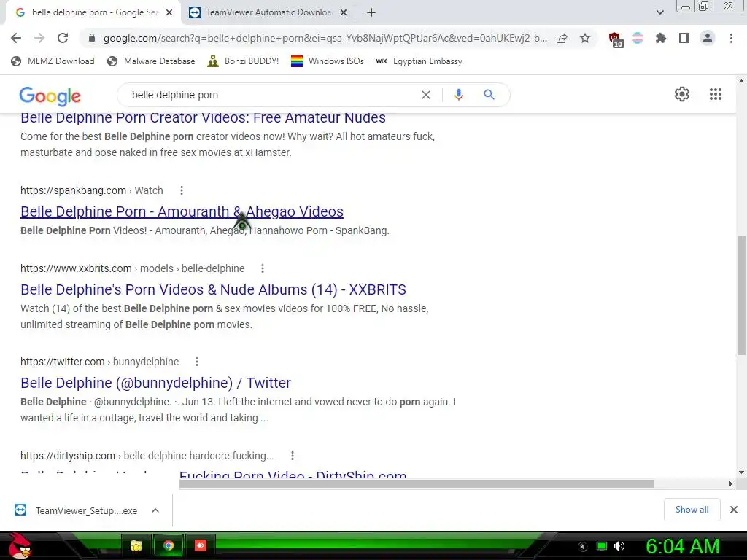Open options for the twitter.com result
The height and width of the screenshot is (560, 747).
(x=197, y=362)
